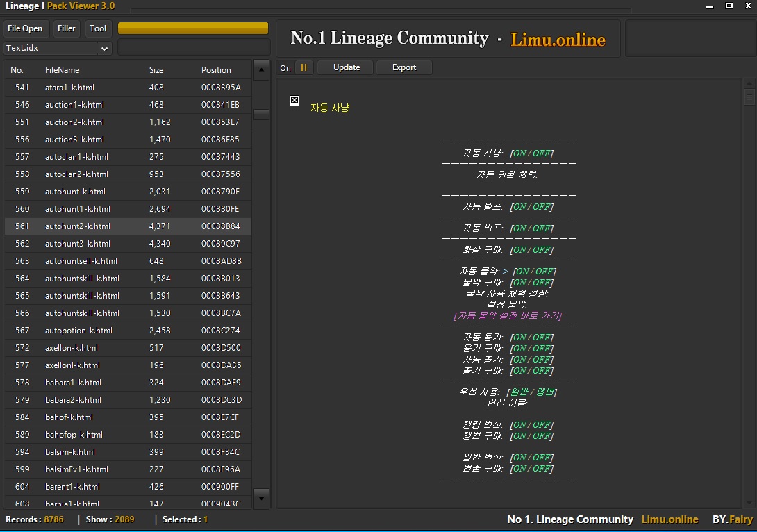Open the Tool menu
Screen dimensions: 757x532
[97, 28]
